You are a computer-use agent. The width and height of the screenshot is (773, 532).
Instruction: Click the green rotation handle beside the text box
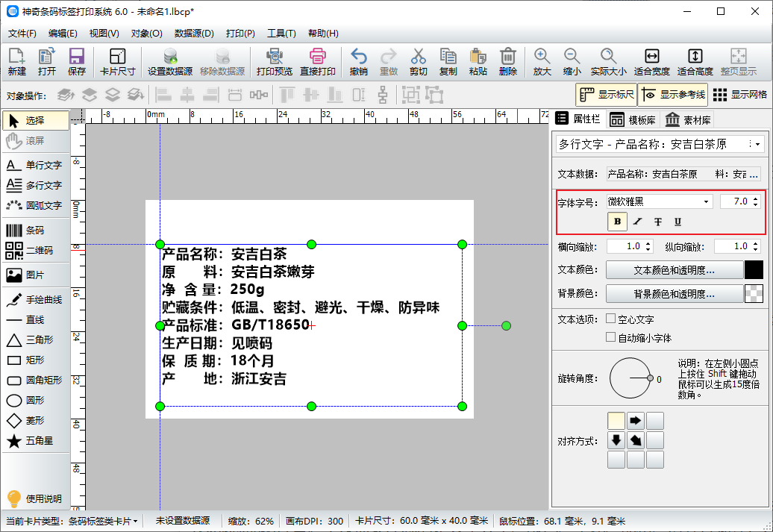click(x=507, y=325)
